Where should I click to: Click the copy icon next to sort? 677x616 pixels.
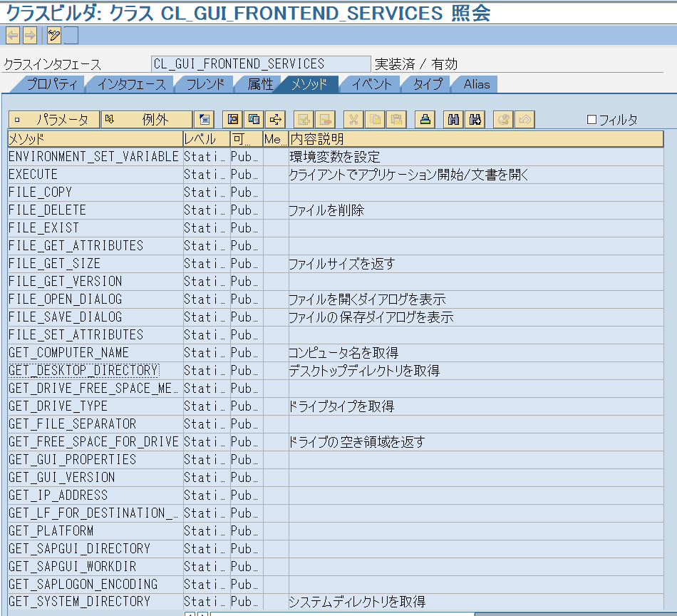tap(253, 119)
